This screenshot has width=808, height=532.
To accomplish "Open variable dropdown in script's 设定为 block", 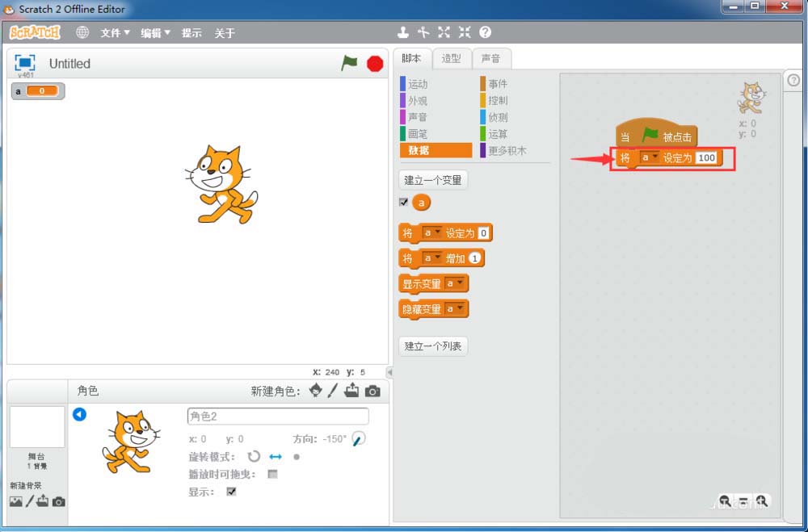I will pos(650,157).
